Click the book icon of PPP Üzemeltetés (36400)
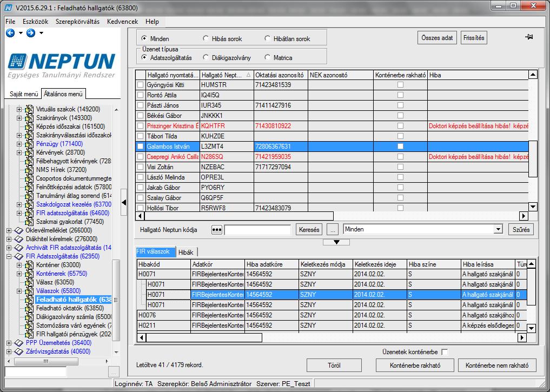The height and width of the screenshot is (392, 550). pyautogui.click(x=19, y=343)
